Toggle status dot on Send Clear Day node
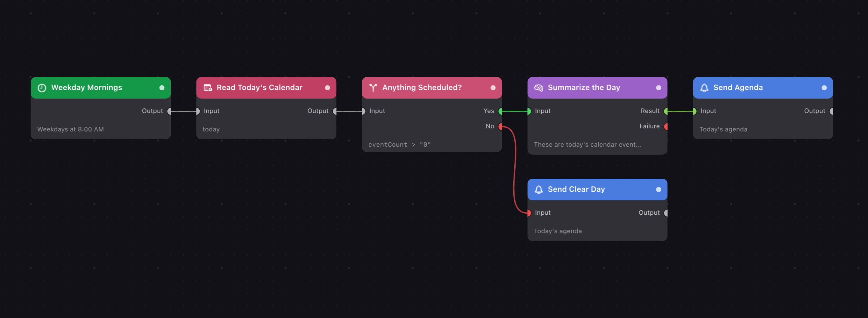 point(658,190)
